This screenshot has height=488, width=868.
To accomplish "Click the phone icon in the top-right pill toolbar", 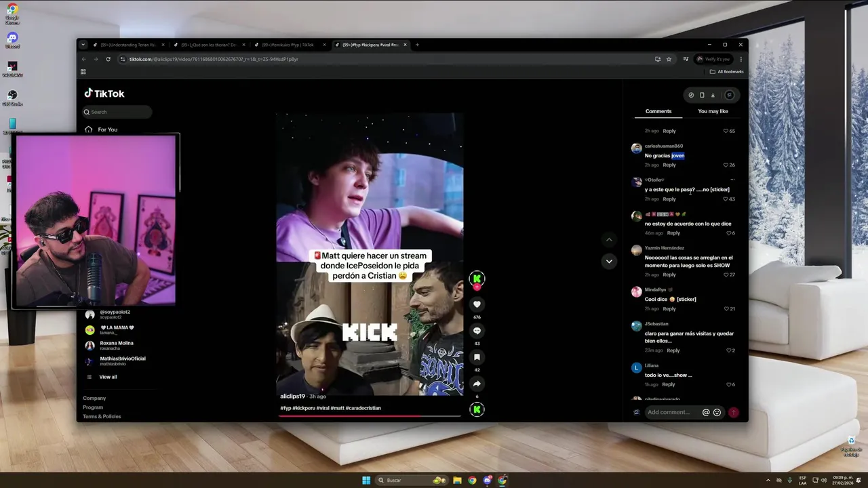I will tap(702, 95).
